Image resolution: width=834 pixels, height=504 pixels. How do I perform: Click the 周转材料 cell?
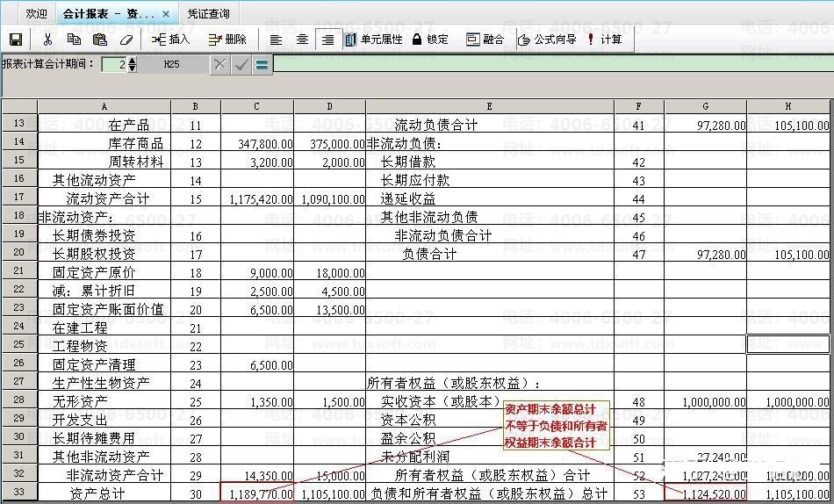(104, 162)
